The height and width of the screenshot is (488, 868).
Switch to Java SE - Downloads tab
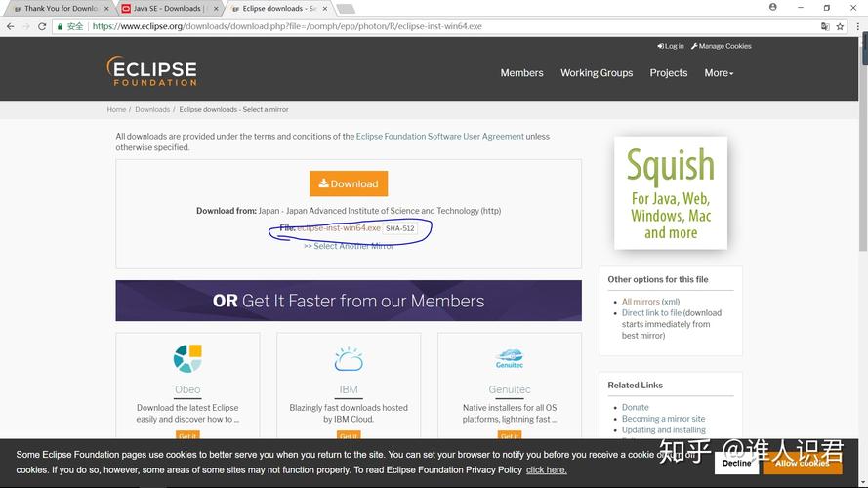point(167,9)
